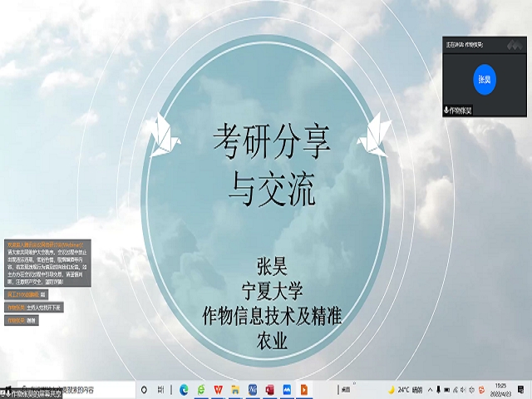Open File Explorer from the taskbar
This screenshot has height=399, width=532.
(x=235, y=390)
